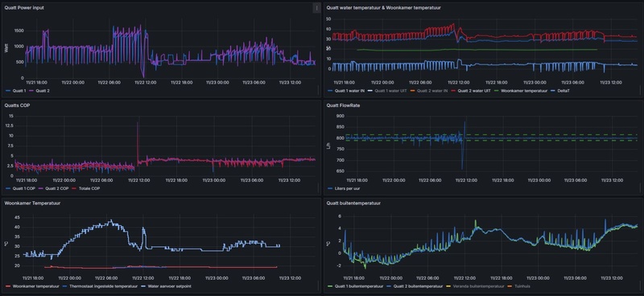Click the Quatt water temperatuur & Woonkamer temperatuur title

tap(383, 7)
